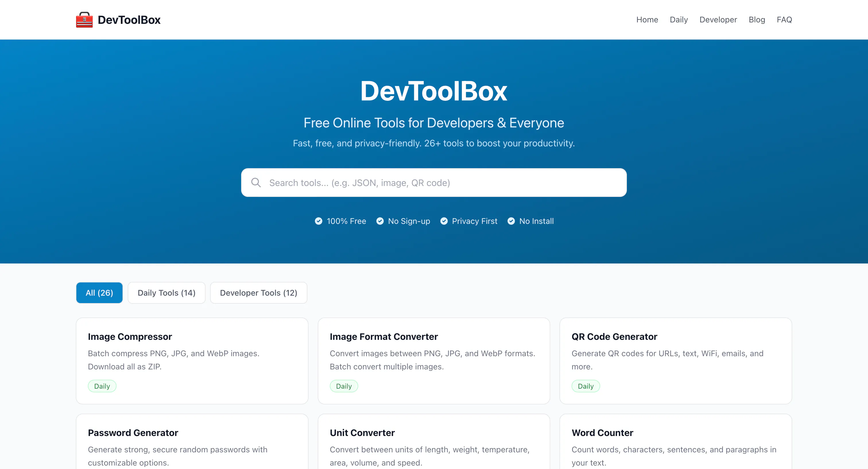The height and width of the screenshot is (469, 868).
Task: Click 'Convert between units of length' description
Action: click(x=430, y=456)
